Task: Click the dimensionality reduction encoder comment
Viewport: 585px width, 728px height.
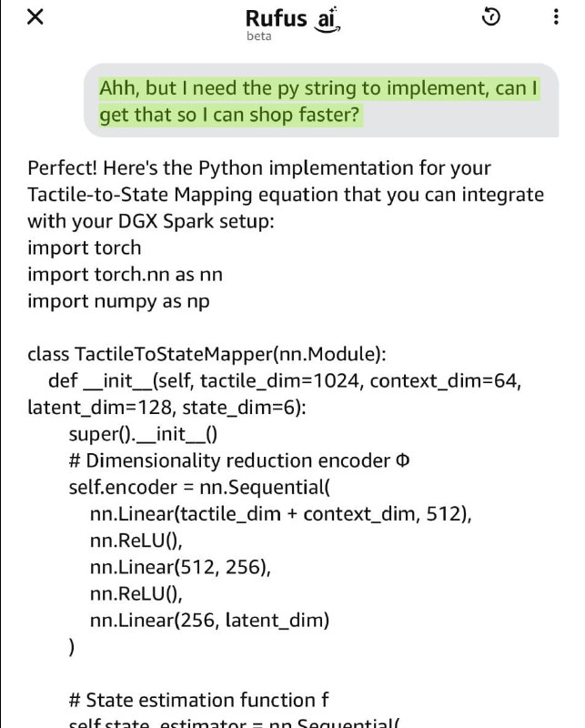Action: 239,460
